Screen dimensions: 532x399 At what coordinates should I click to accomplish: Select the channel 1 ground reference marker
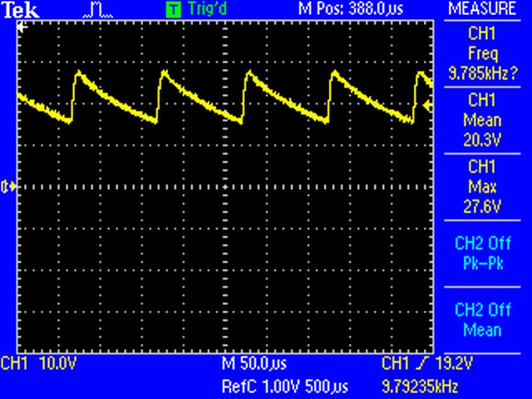click(x=9, y=186)
